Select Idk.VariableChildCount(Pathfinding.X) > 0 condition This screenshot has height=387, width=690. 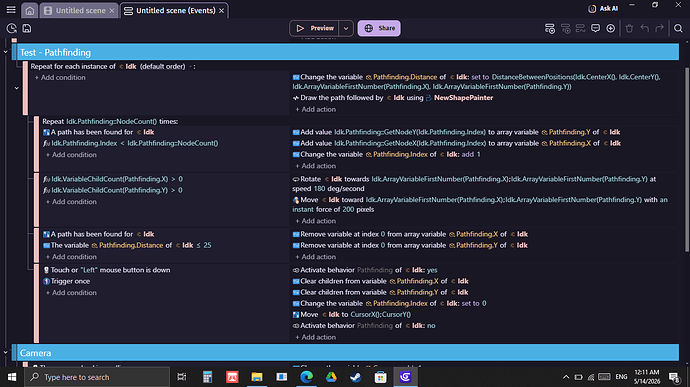pyautogui.click(x=113, y=179)
